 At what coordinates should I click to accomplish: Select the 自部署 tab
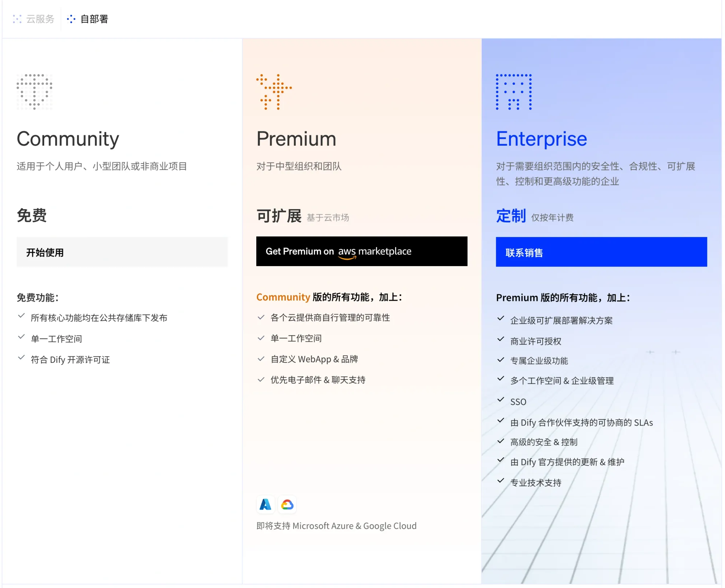coord(88,19)
